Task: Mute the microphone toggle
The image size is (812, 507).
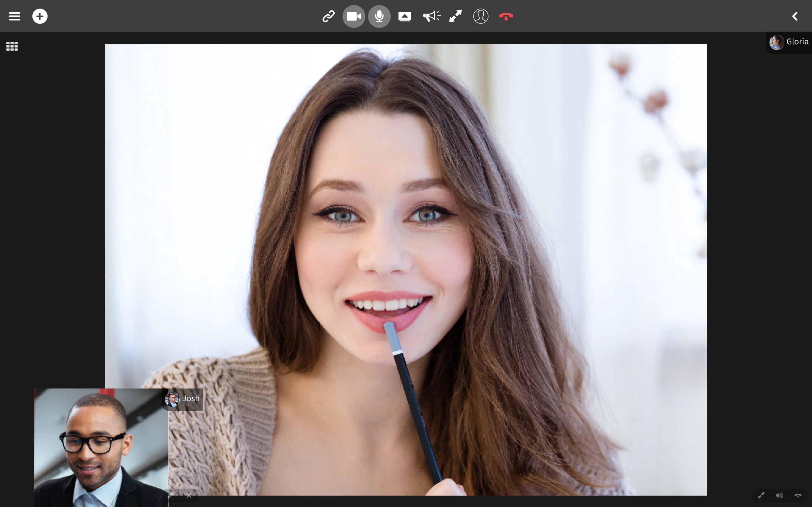Action: click(379, 16)
